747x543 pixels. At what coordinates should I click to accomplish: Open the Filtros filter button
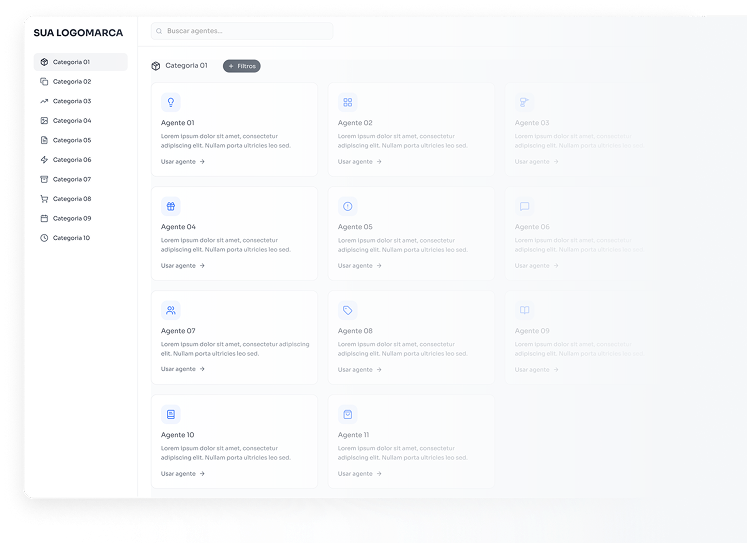[x=242, y=66]
